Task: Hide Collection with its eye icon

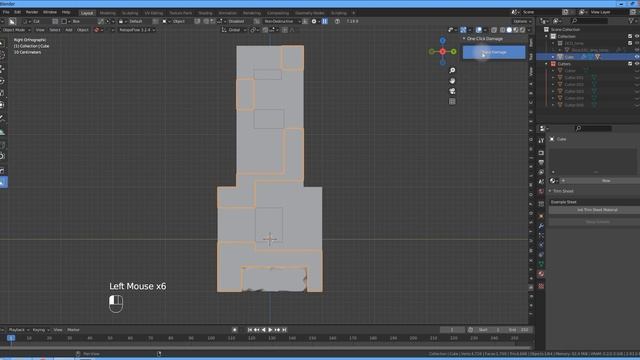Action: coord(637,36)
